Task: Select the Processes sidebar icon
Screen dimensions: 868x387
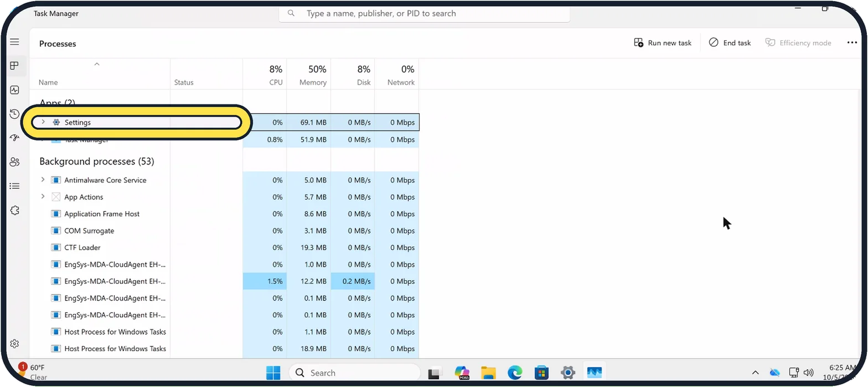Action: (14, 66)
